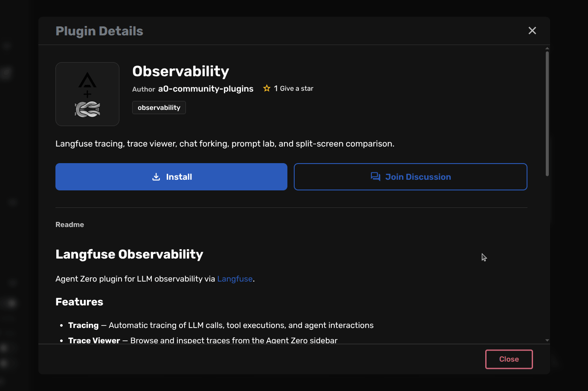Screen dimensions: 588x391
Task: Click the X icon to dismiss Plugin Details
Action: 532,30
